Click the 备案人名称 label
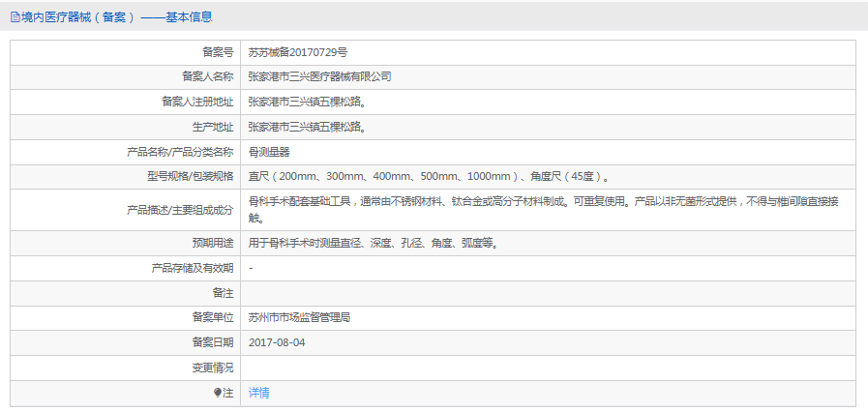 coord(208,76)
